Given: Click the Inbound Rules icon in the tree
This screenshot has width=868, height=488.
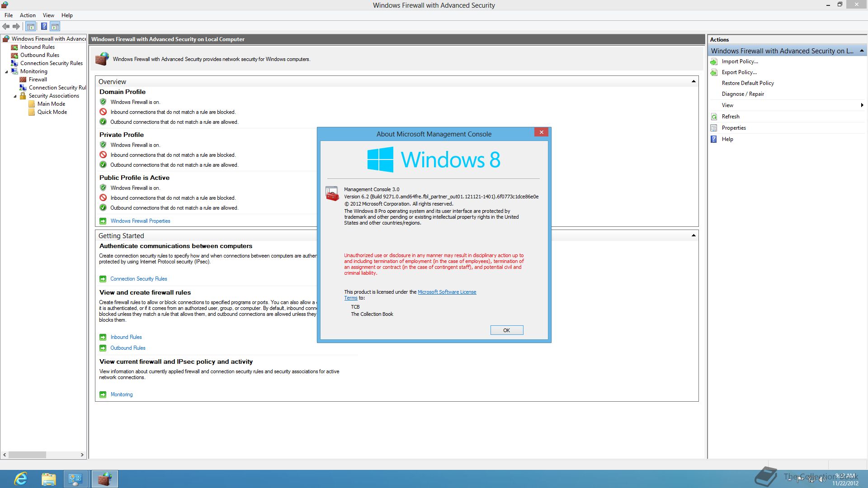Looking at the screenshot, I should click(14, 47).
